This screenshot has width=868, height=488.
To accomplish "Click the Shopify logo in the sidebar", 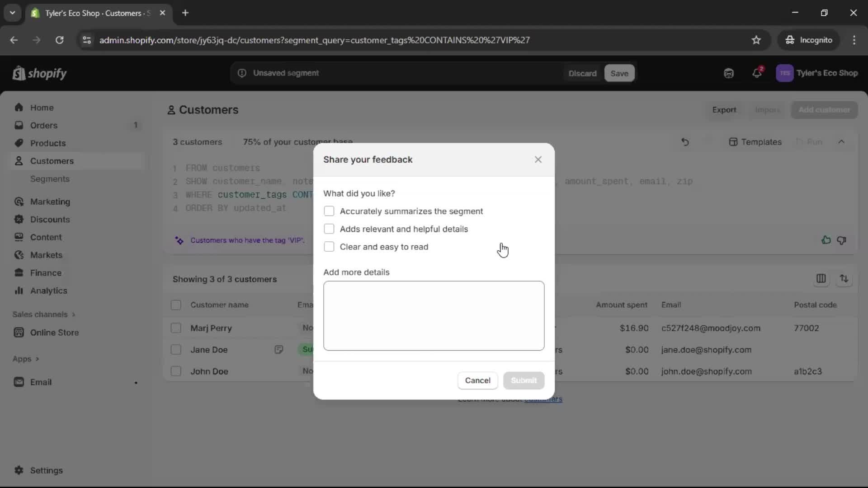I will click(40, 73).
